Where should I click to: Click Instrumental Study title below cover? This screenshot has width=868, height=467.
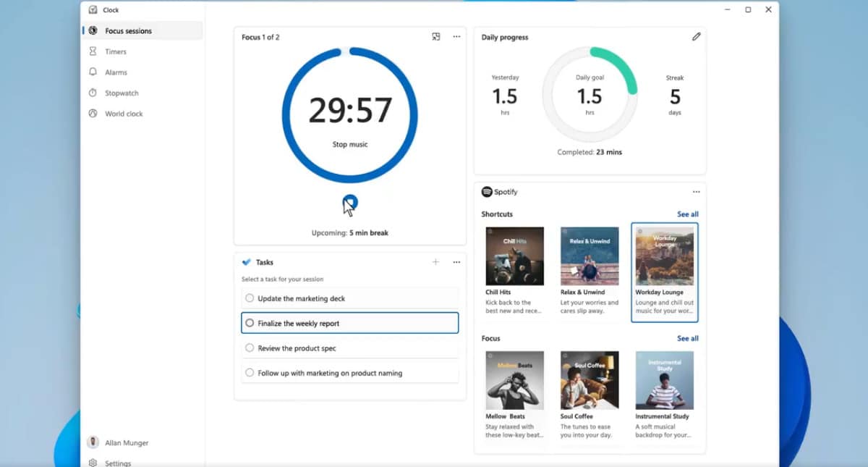click(x=663, y=416)
